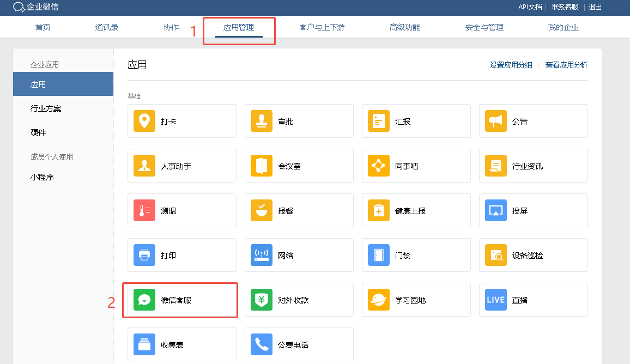Open the 网络 app label
This screenshot has height=364, width=630.
[286, 255]
